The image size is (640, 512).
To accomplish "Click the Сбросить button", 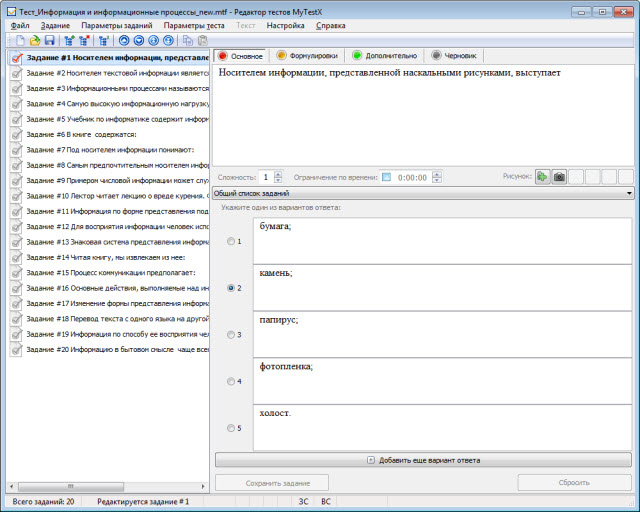I will pos(574,482).
